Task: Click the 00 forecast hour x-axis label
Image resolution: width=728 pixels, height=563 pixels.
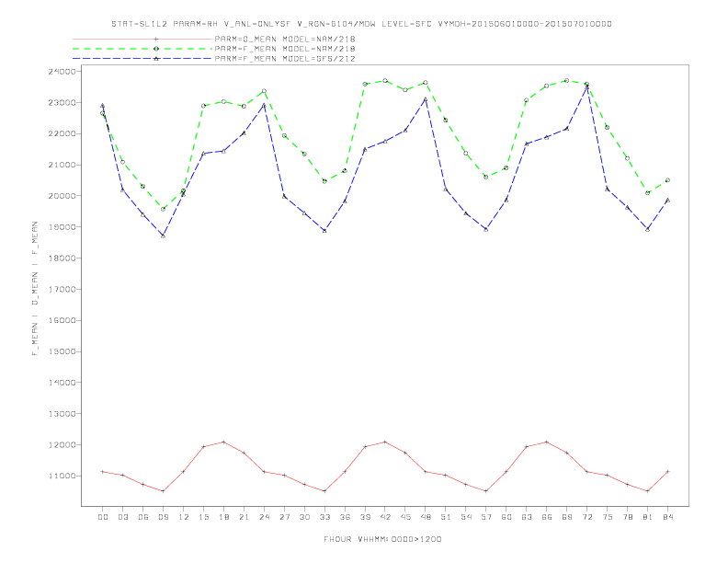Action: tap(103, 517)
